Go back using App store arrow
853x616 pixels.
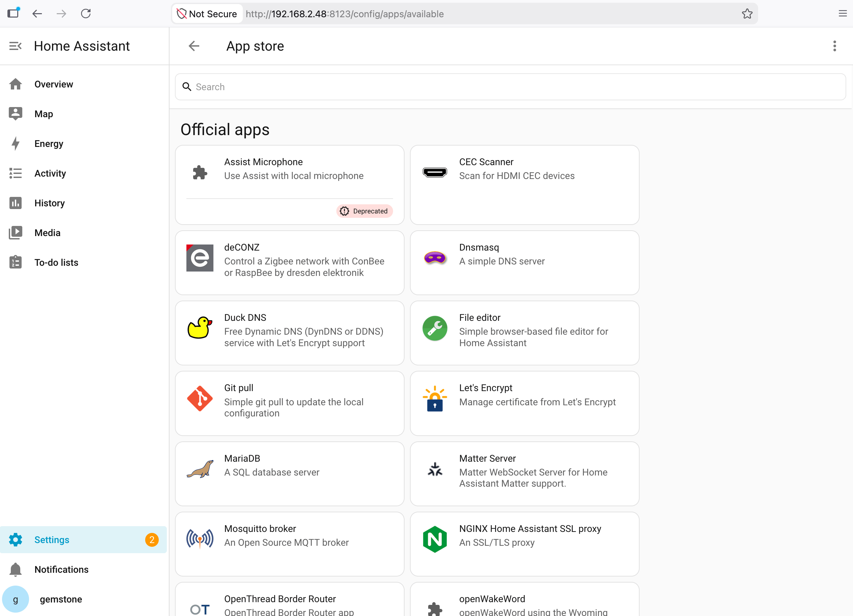coord(194,46)
